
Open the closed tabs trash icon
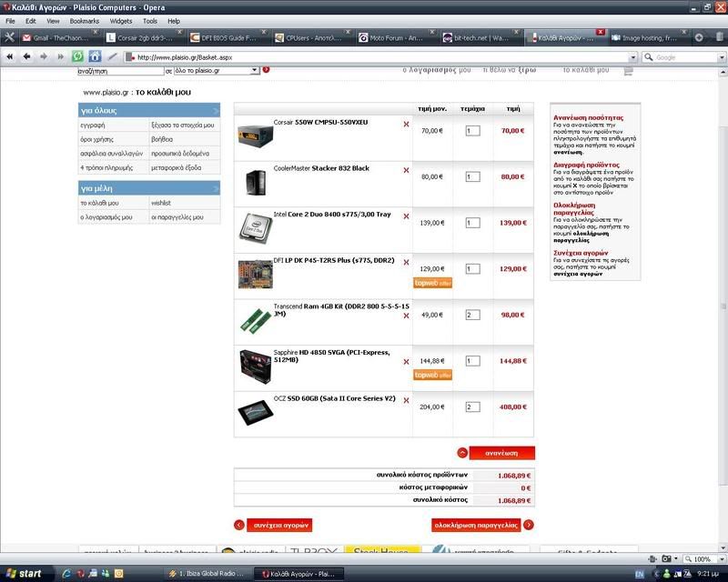pos(720,37)
